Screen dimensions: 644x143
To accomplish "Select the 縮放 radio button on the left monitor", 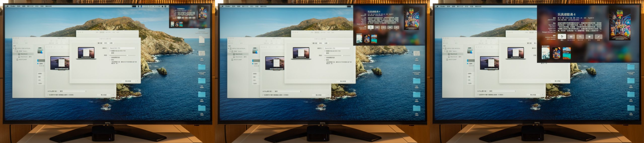I will pos(110,53).
